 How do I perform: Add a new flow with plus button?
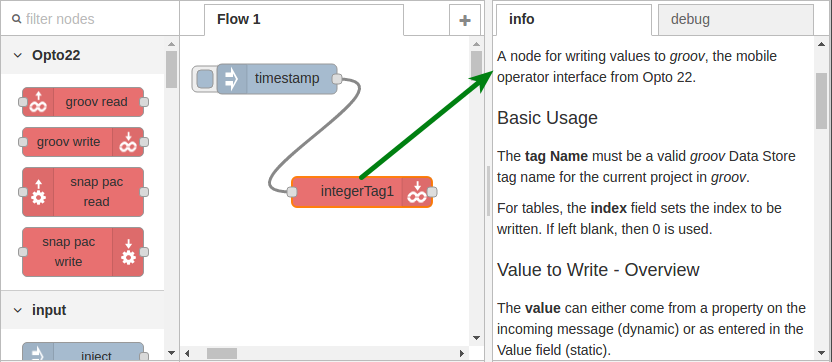pyautogui.click(x=465, y=20)
